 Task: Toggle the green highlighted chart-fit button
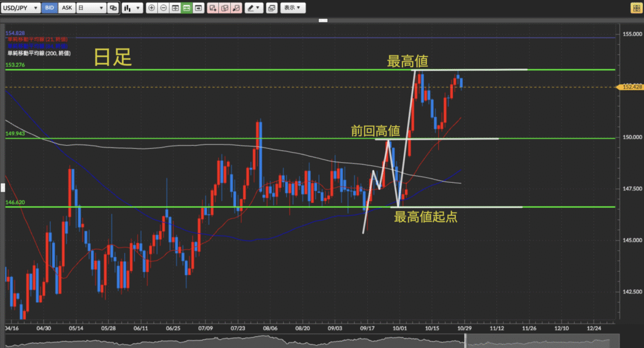click(187, 8)
